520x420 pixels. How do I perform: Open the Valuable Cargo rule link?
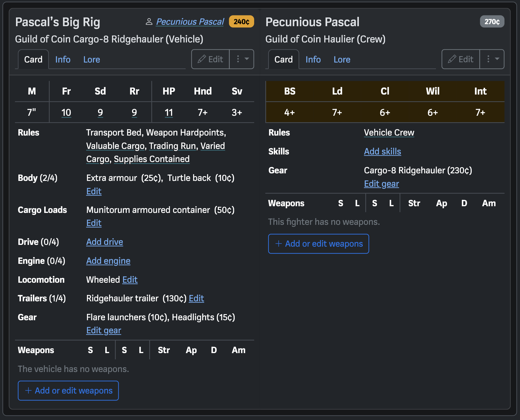click(x=115, y=146)
